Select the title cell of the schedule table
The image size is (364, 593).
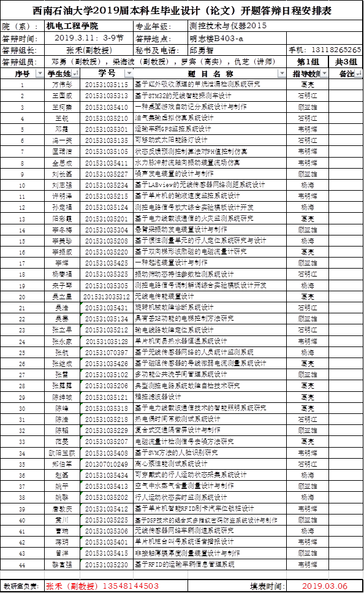pyautogui.click(x=181, y=10)
